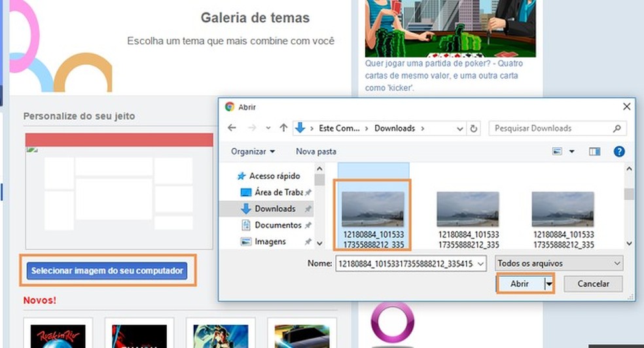This screenshot has width=644, height=348.
Task: Click the theme preview box
Action: click(x=119, y=191)
